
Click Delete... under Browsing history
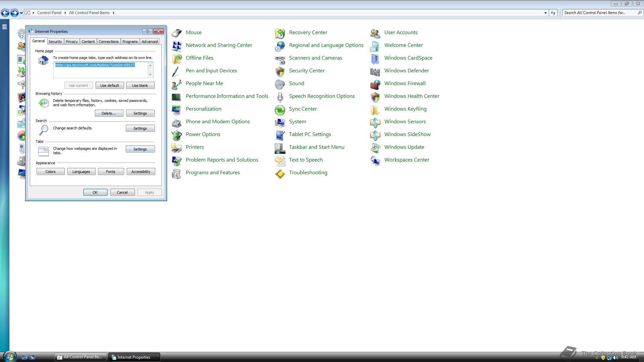(x=109, y=113)
